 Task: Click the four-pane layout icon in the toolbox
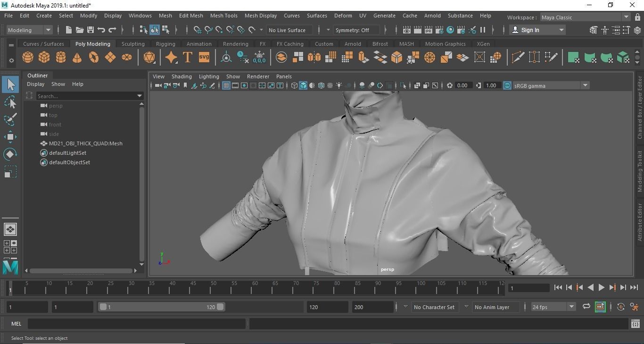10,247
